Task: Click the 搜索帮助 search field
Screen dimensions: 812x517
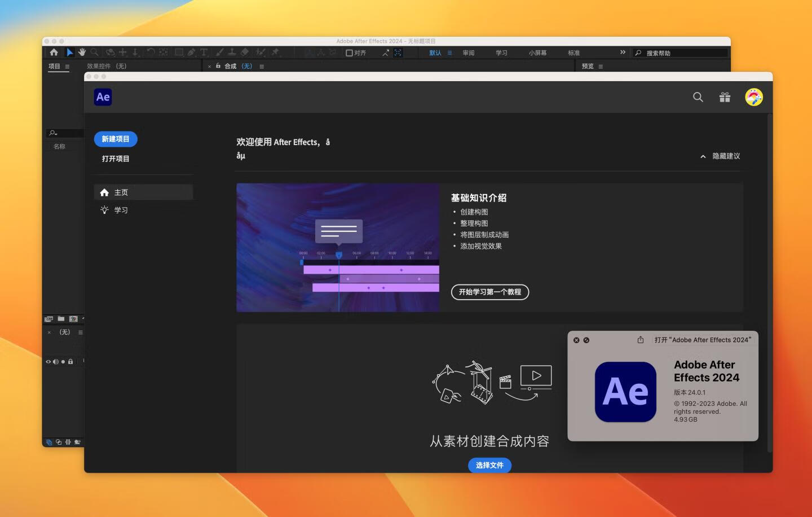Action: click(680, 53)
